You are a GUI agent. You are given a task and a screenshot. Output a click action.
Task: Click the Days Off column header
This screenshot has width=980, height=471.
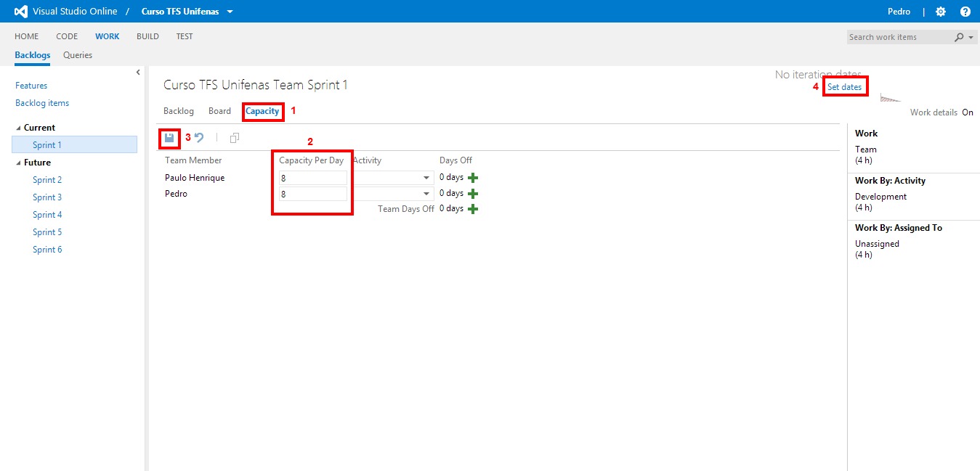455,160
